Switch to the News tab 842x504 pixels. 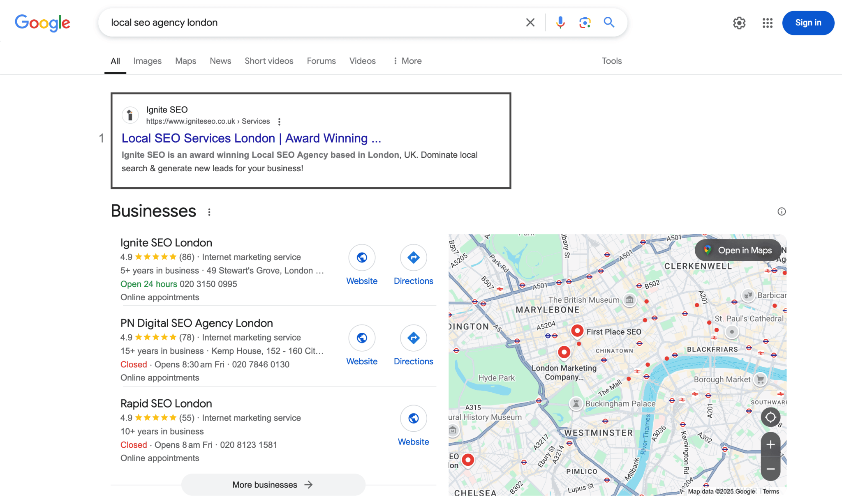[220, 61]
